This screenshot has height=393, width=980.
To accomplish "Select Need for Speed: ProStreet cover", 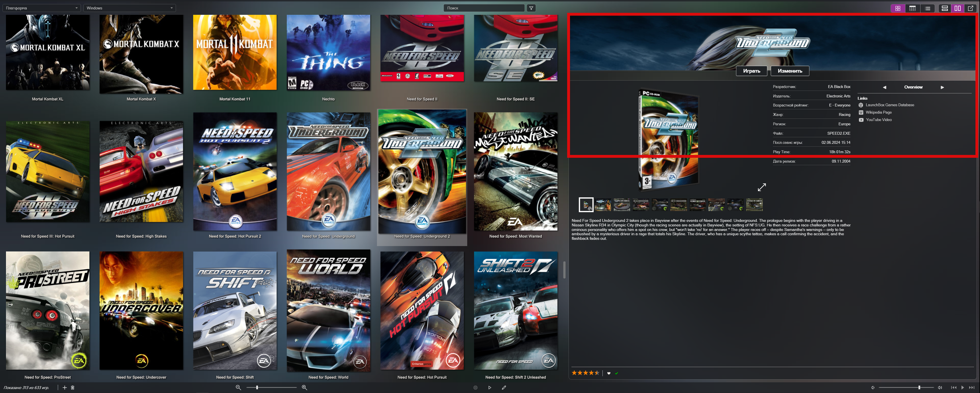I will pos(48,310).
